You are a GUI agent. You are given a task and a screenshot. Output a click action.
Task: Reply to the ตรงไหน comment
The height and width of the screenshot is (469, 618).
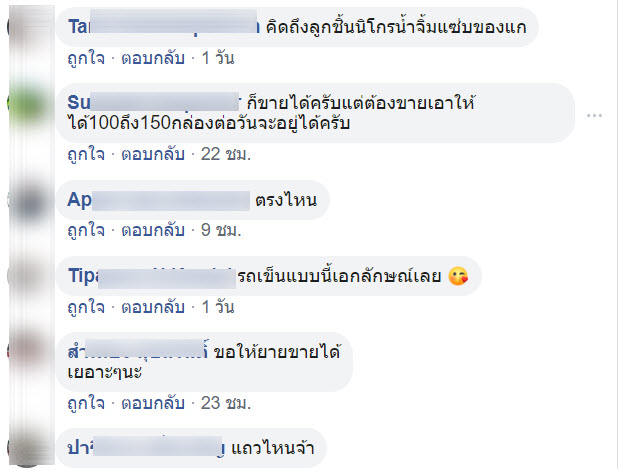153,230
